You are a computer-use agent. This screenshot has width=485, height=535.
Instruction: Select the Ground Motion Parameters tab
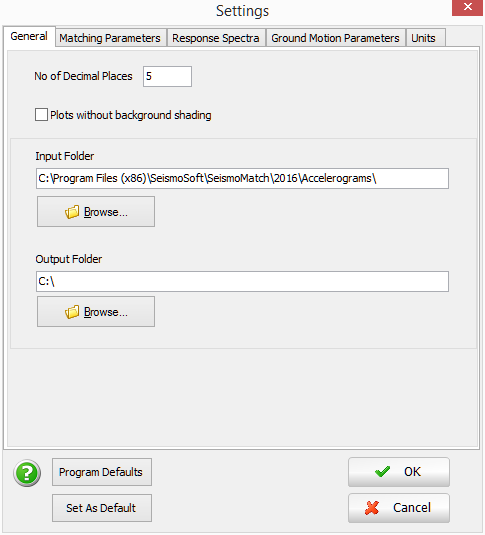pos(335,38)
